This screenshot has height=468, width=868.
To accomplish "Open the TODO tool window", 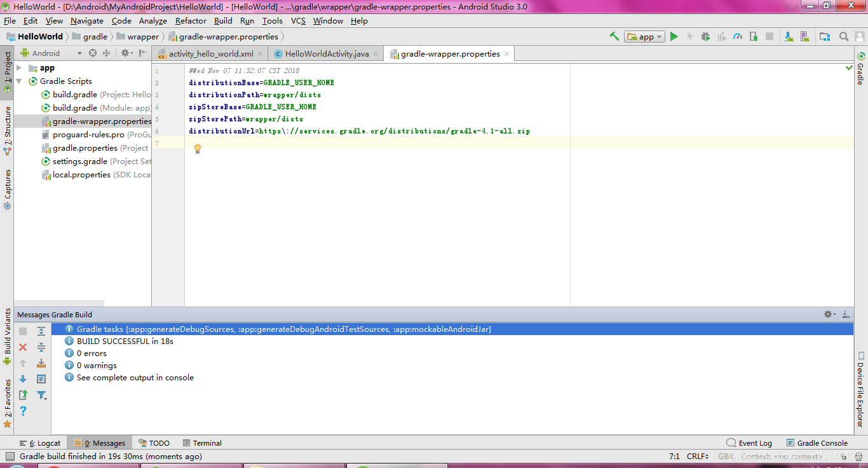I will tap(154, 443).
